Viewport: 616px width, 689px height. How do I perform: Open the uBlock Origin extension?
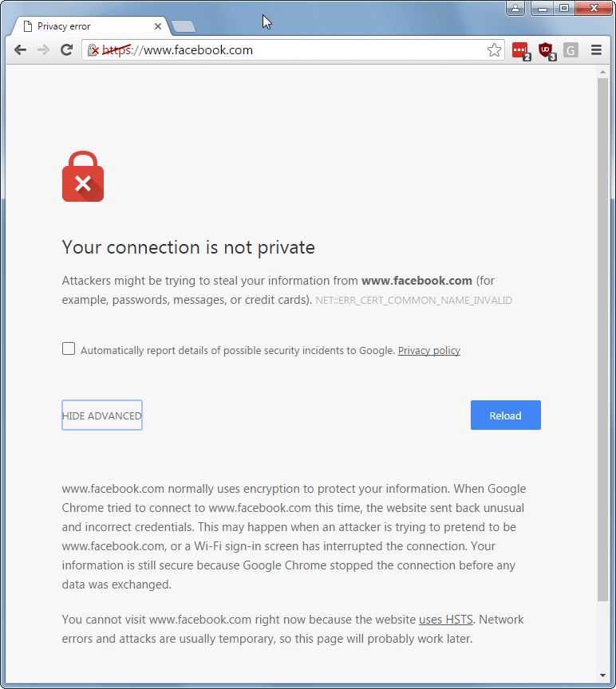547,50
